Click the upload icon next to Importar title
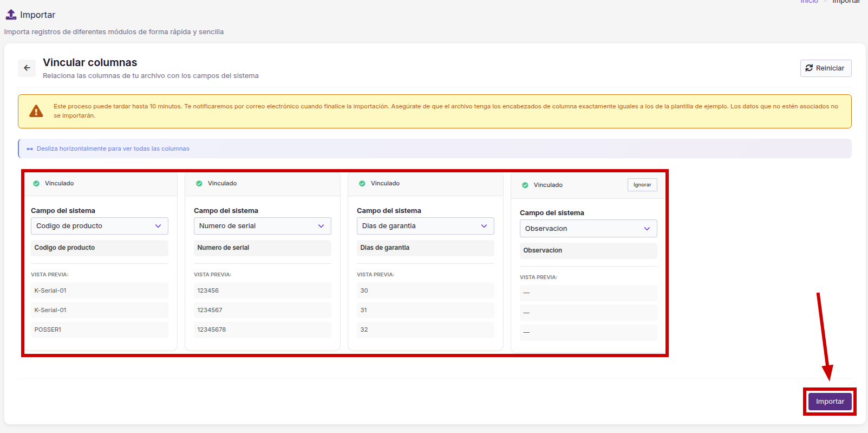868x433 pixels. point(11,15)
